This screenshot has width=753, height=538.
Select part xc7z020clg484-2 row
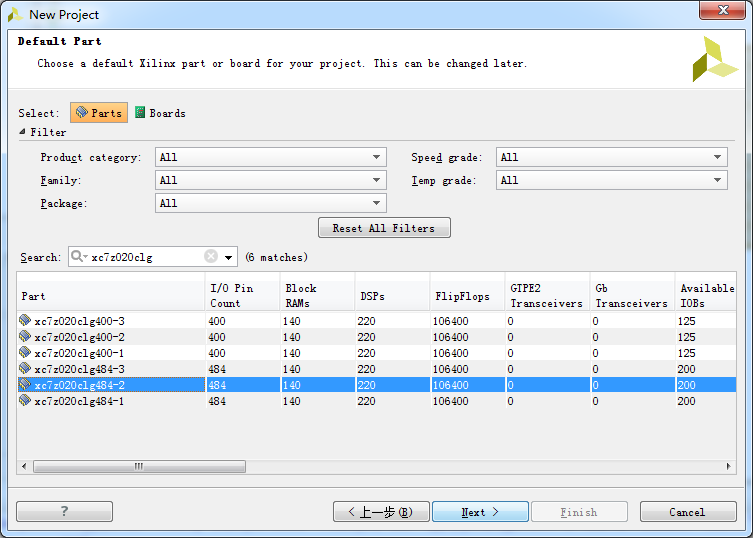point(376,385)
